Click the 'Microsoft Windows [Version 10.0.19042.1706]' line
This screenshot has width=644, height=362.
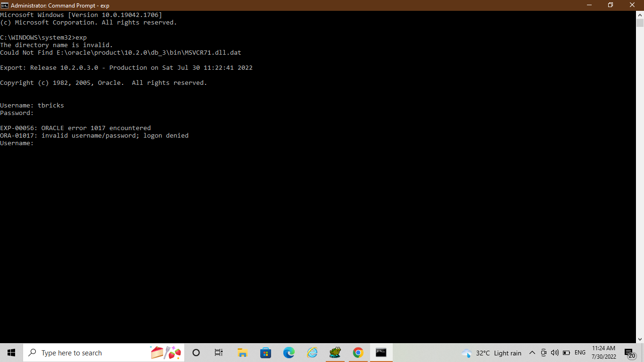(81, 15)
